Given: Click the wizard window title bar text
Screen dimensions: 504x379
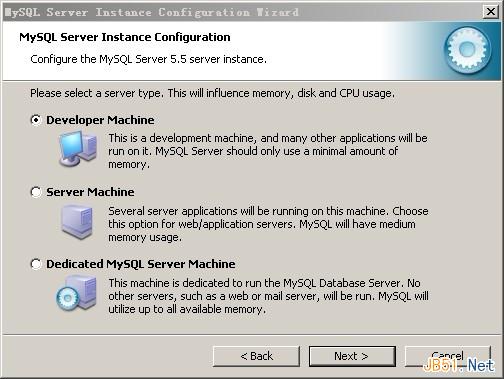Looking at the screenshot, I should click(x=152, y=12).
